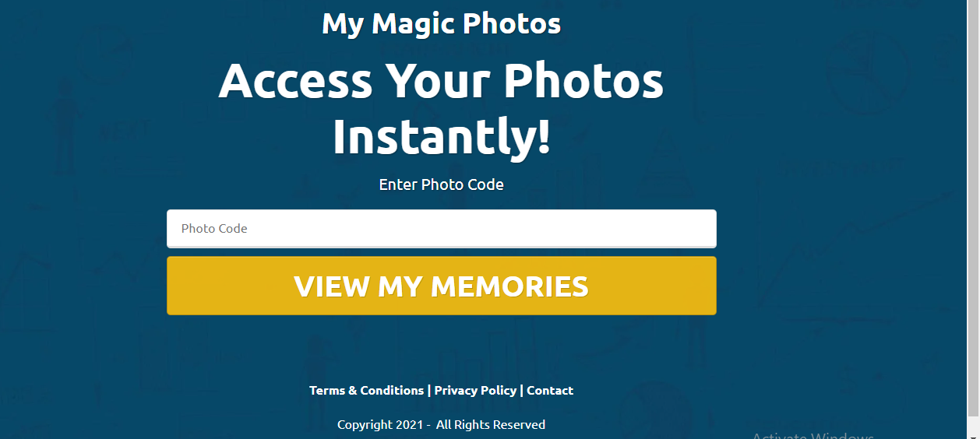Click the word MEMORIES on yellow button
The image size is (980, 439).
click(x=509, y=286)
